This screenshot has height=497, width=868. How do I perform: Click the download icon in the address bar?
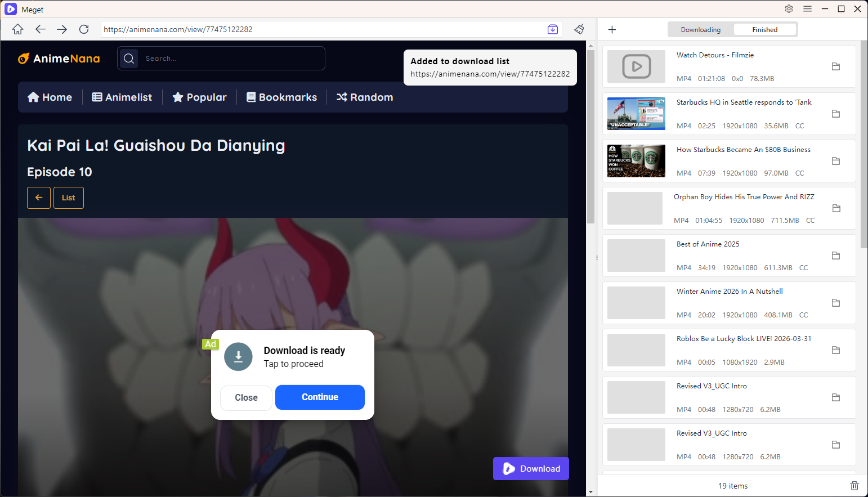tap(553, 29)
